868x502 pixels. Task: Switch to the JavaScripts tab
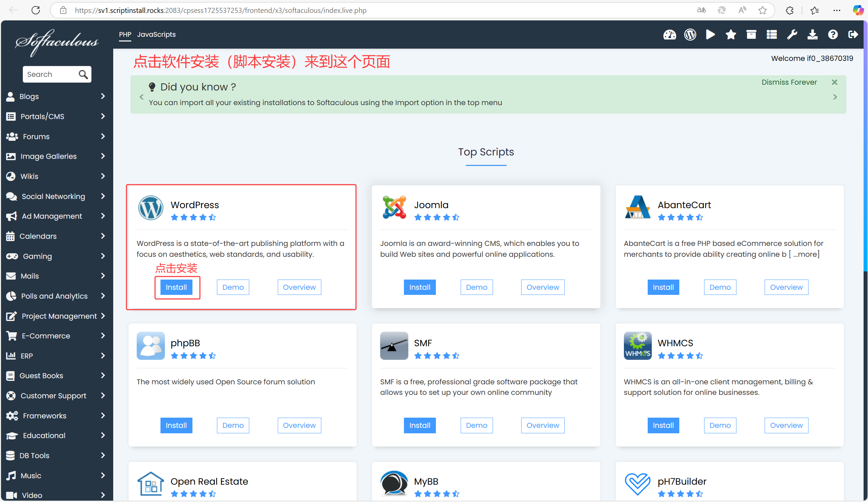point(156,34)
